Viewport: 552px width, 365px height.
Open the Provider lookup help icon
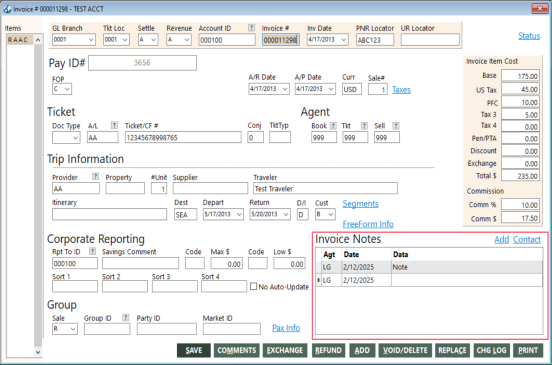[95, 177]
